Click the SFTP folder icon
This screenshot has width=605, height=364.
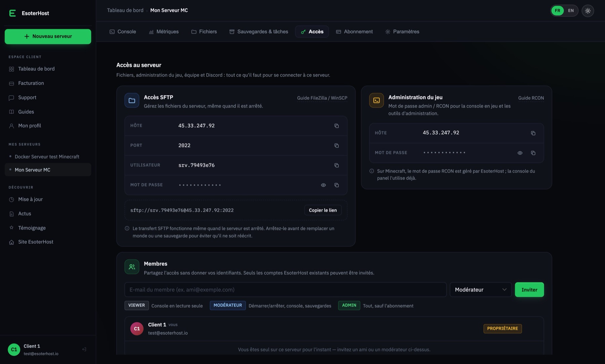[x=132, y=100]
